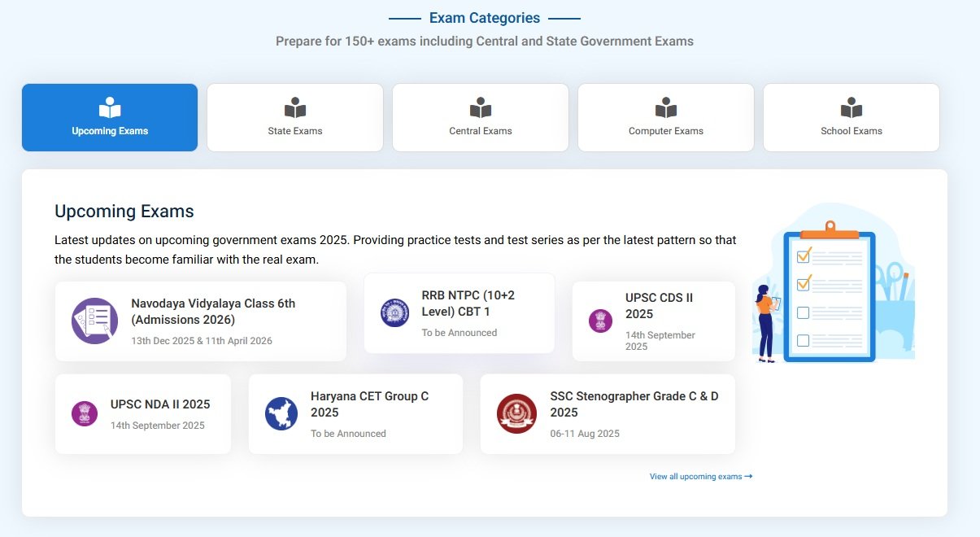Click the Exam Categories title
This screenshot has height=537, width=980.
[485, 18]
